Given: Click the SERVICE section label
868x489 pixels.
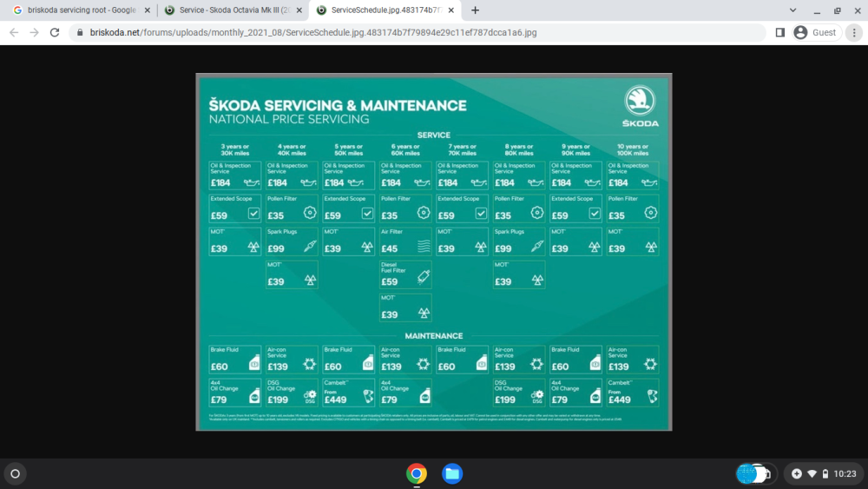Looking at the screenshot, I should (x=433, y=135).
